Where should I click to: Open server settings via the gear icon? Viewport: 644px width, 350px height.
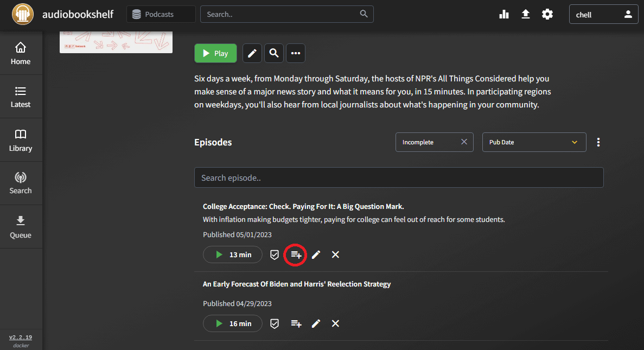pyautogui.click(x=547, y=14)
